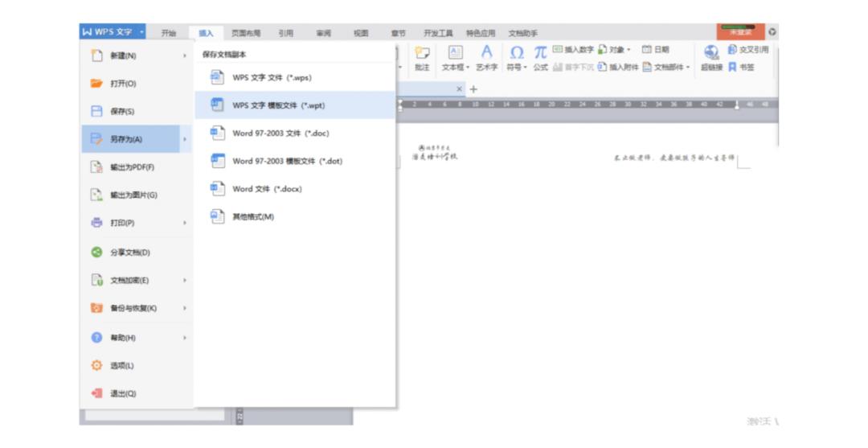
Task: Click the 对象 object icon
Action: 602,50
